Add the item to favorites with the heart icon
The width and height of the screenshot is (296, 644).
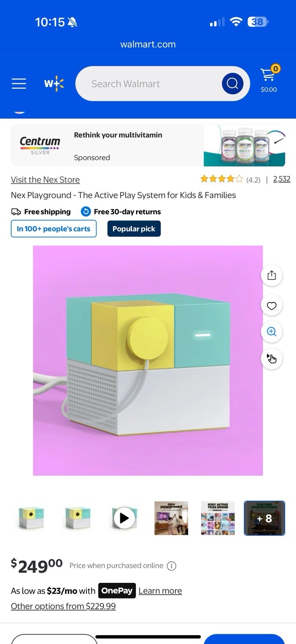click(272, 306)
